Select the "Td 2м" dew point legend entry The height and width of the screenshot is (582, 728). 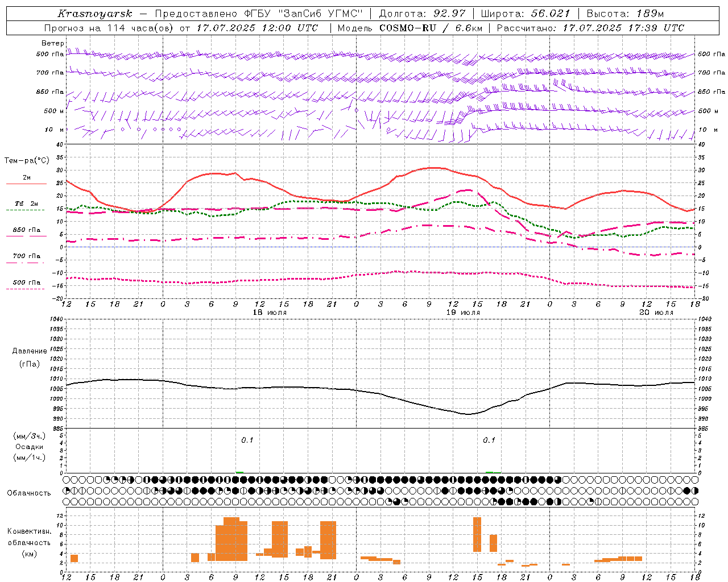click(26, 203)
